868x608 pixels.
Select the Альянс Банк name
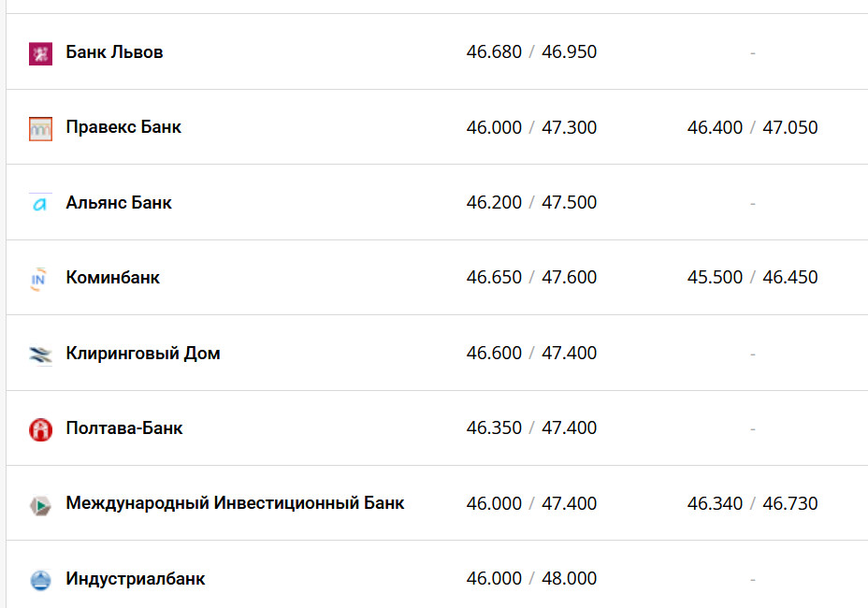(x=119, y=203)
